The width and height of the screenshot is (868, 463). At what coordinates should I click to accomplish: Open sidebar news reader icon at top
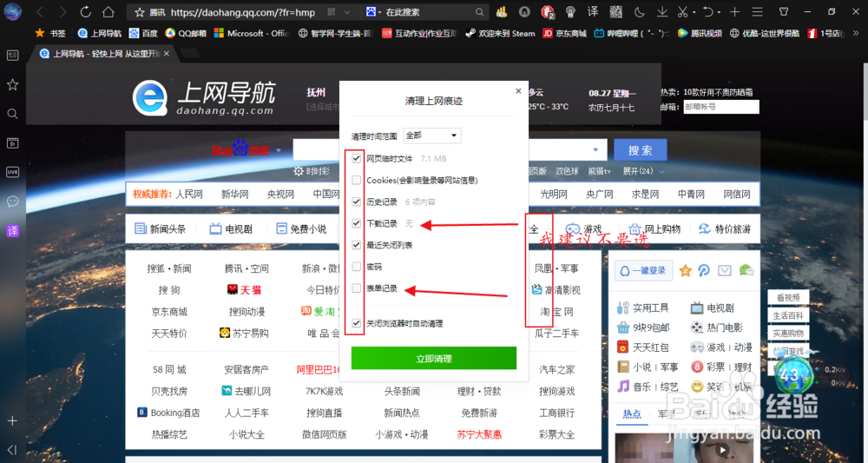[12, 55]
